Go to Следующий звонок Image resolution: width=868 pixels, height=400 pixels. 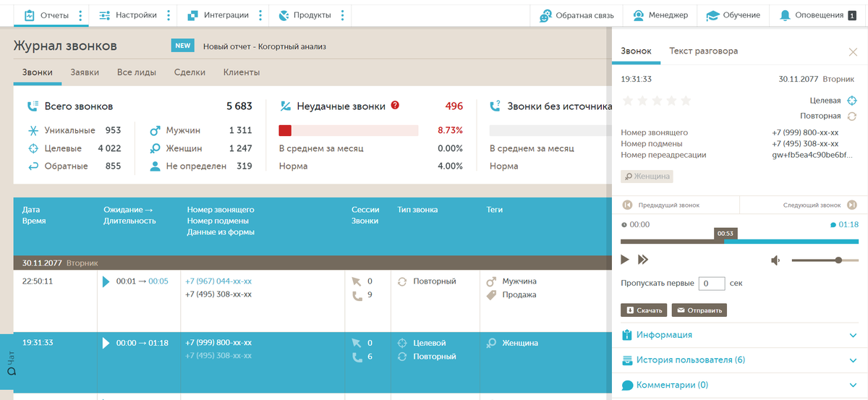pos(820,205)
